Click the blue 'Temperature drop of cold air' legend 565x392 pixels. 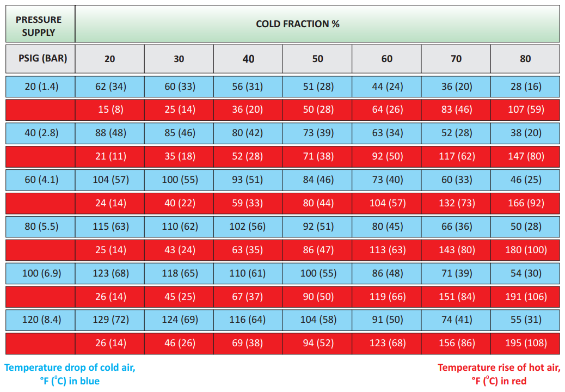[x=70, y=374]
